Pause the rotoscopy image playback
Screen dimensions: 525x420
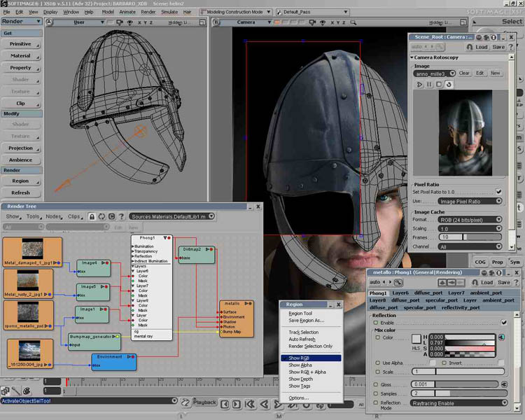click(x=430, y=84)
